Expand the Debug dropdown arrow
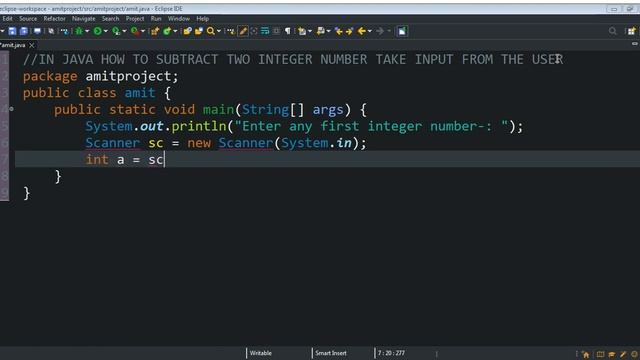 pos(87,31)
